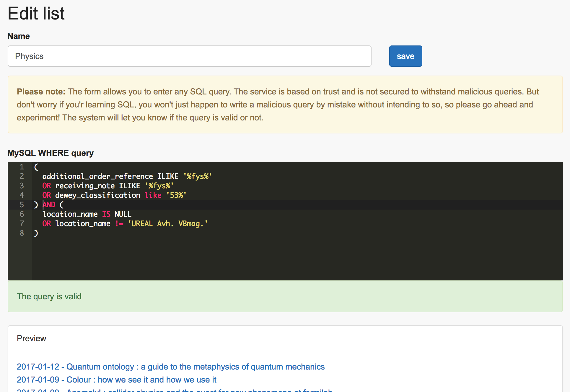Click line number 1 in the editor gutter
This screenshot has height=392, width=570.
tap(22, 167)
